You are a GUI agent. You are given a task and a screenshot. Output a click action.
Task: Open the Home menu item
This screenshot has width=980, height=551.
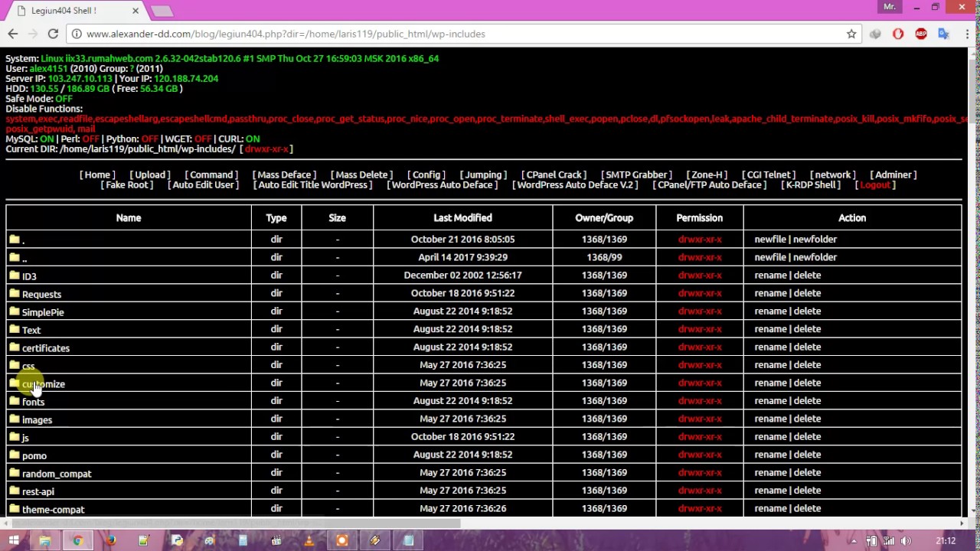coord(98,174)
